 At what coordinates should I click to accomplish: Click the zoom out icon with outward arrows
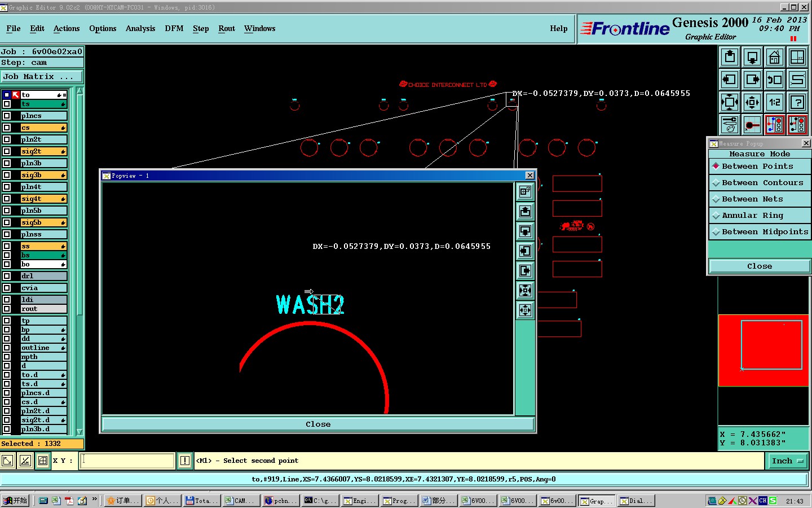coord(752,102)
